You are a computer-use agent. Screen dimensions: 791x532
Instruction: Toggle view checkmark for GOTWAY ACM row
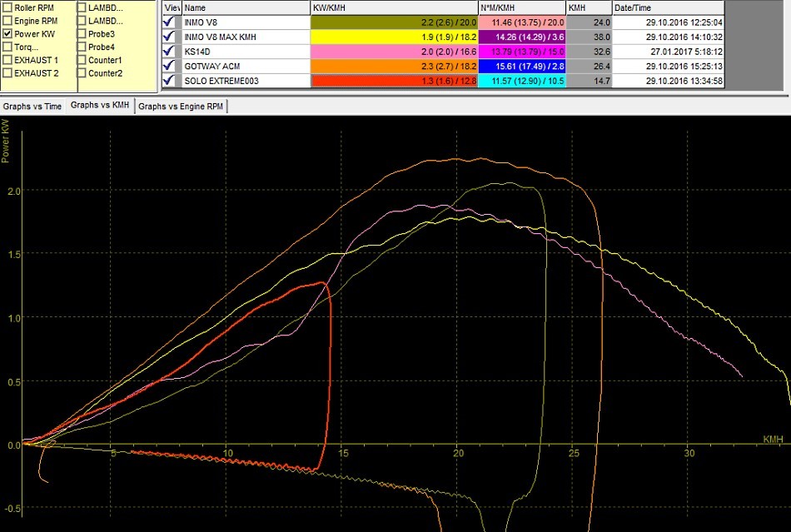click(170, 66)
